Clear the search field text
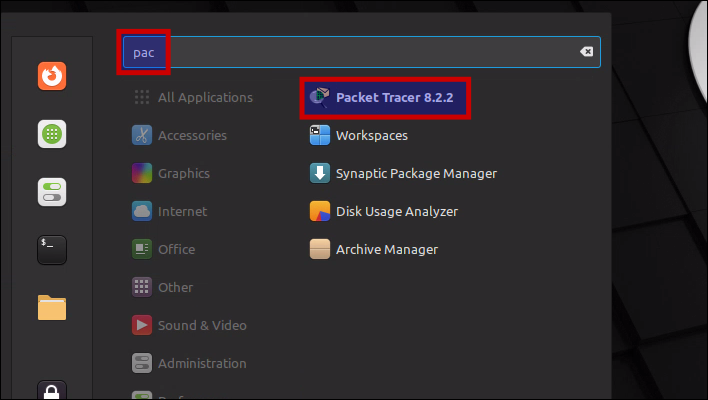This screenshot has width=708, height=400. (587, 52)
